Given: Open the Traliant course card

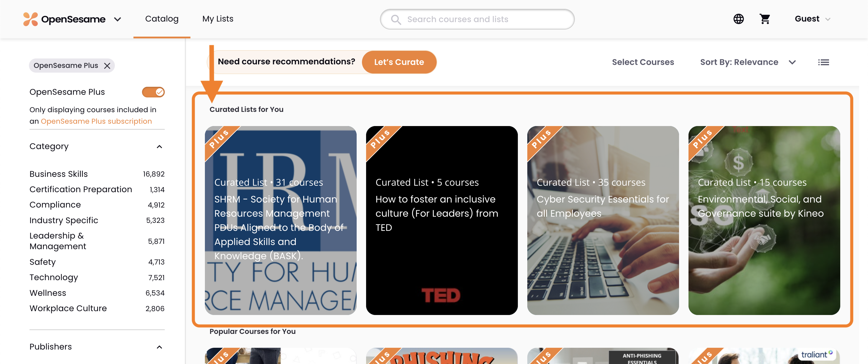Looking at the screenshot, I should pos(764,356).
